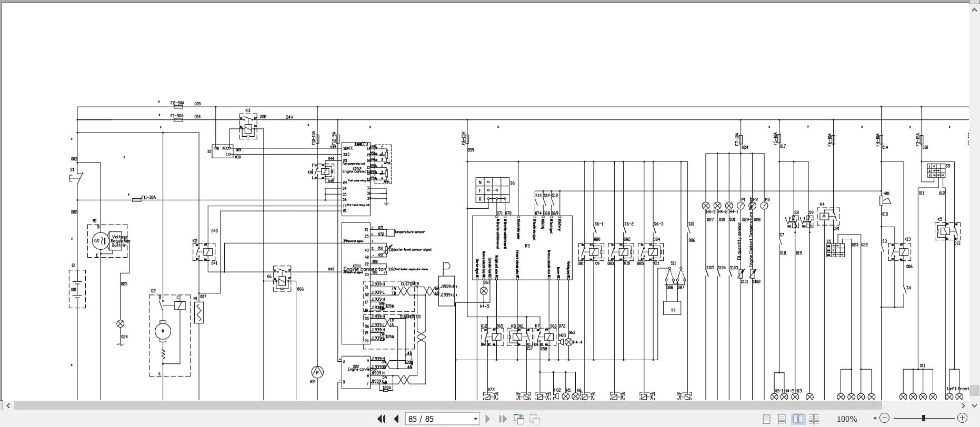980x427 pixels.
Task: Click the H4-5 lamp label
Action: 484,306
